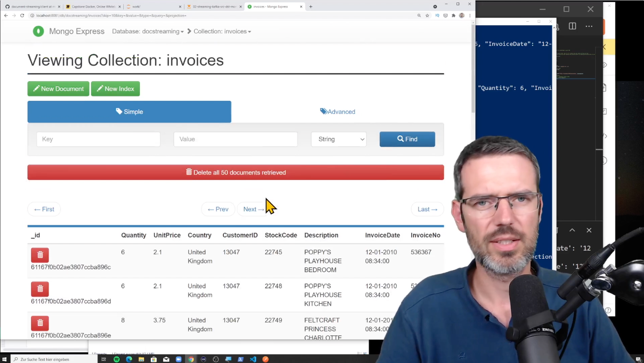Open Spotify from the taskbar
Image resolution: width=644 pixels, height=363 pixels.
click(x=117, y=359)
